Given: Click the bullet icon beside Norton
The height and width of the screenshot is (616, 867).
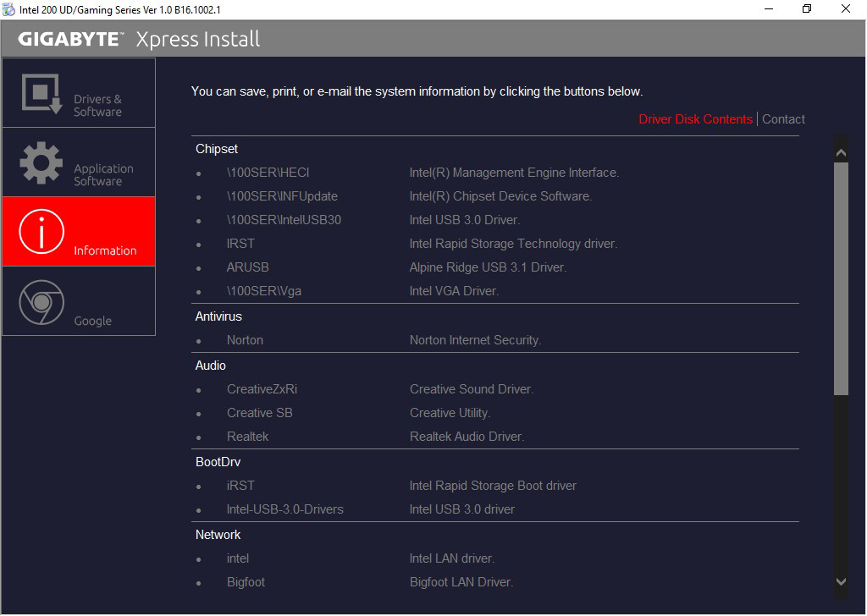Looking at the screenshot, I should 201,341.
